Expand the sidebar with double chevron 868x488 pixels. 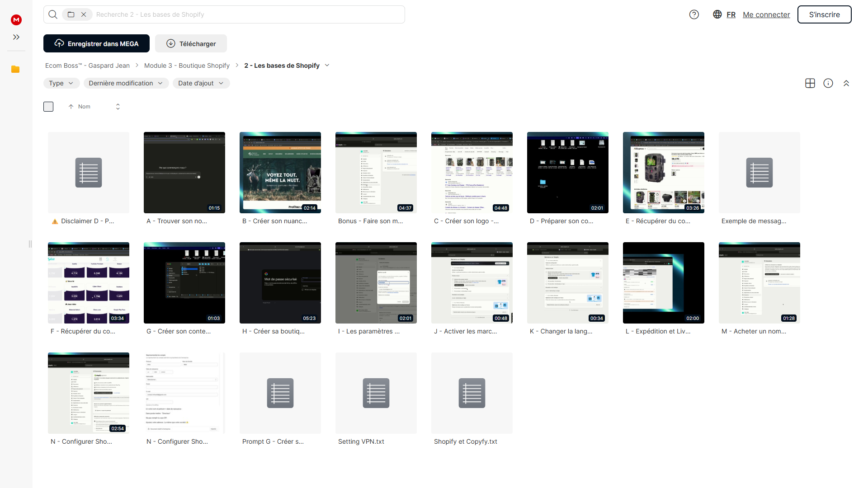pos(16,37)
